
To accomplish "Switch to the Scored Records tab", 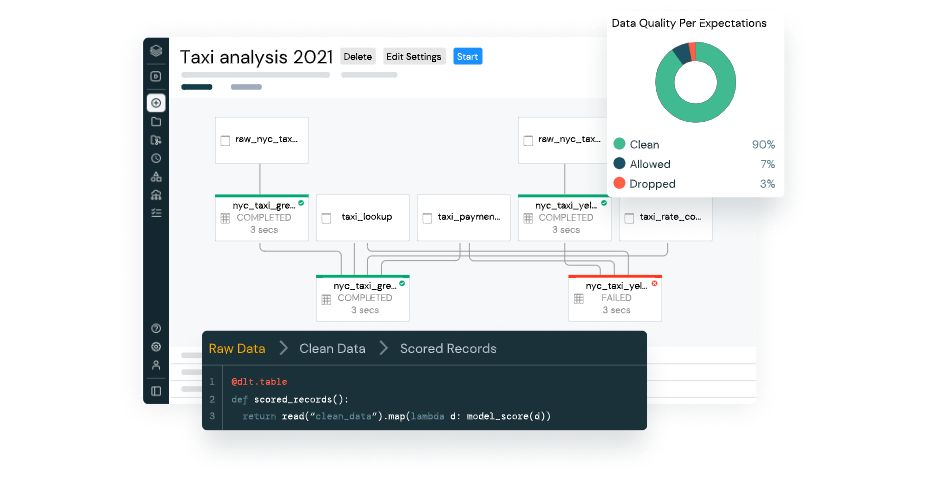I will (448, 349).
